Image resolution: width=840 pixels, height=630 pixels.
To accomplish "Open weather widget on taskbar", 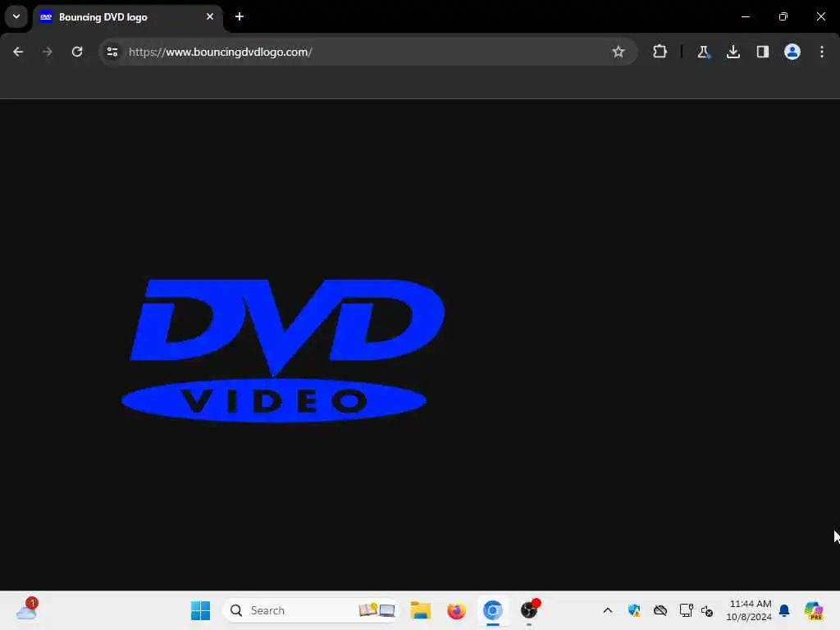I will point(26,610).
